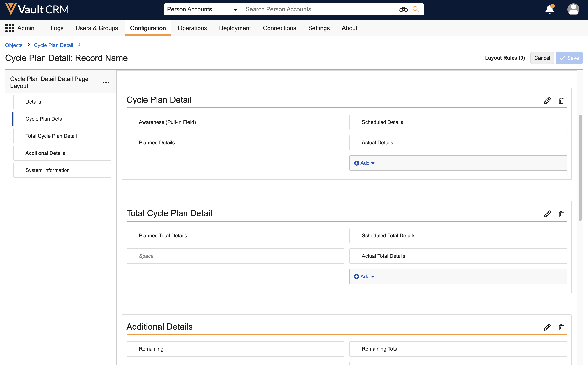
Task: Open the Admin app launcher grid
Action: coord(10,28)
